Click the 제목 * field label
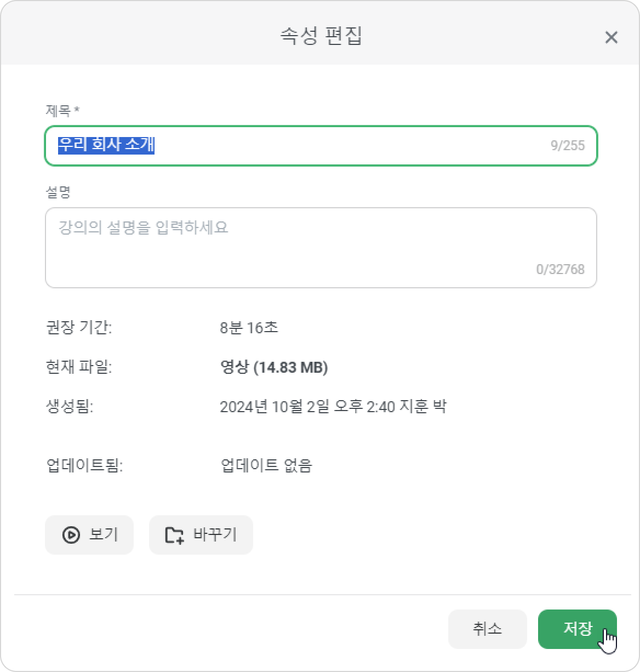This screenshot has width=640, height=672. coord(62,111)
